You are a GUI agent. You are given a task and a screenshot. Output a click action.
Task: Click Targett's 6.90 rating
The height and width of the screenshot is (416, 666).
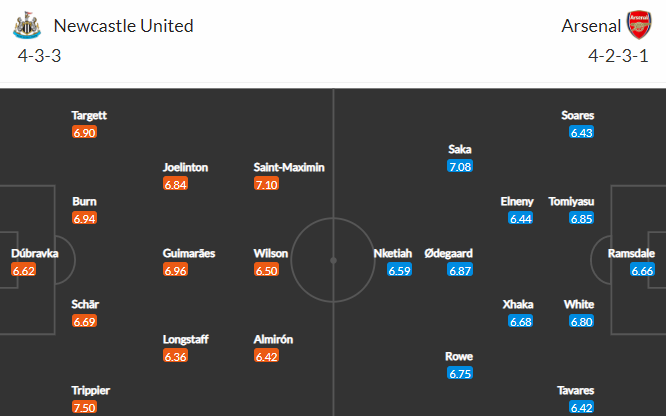[84, 132]
